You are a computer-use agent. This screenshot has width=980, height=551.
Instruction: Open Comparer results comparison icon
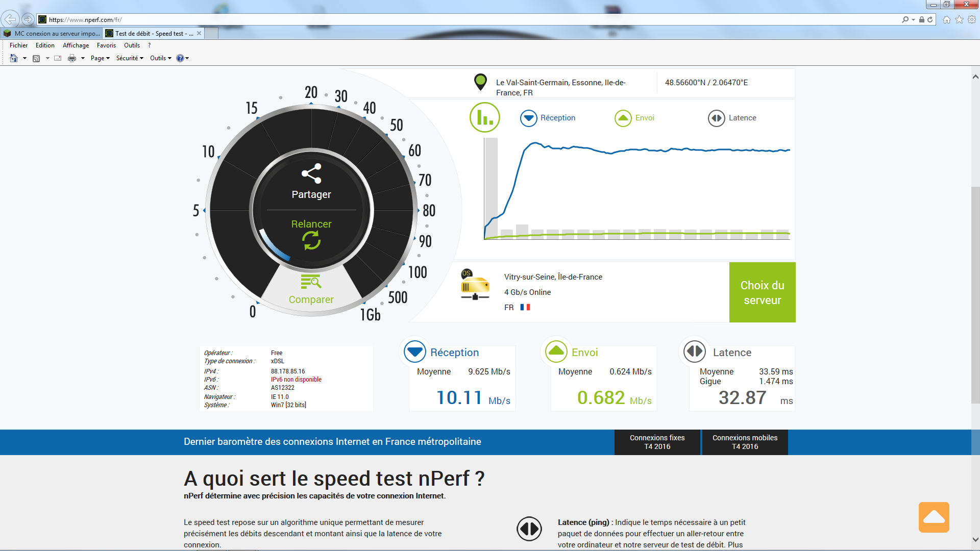pyautogui.click(x=311, y=282)
